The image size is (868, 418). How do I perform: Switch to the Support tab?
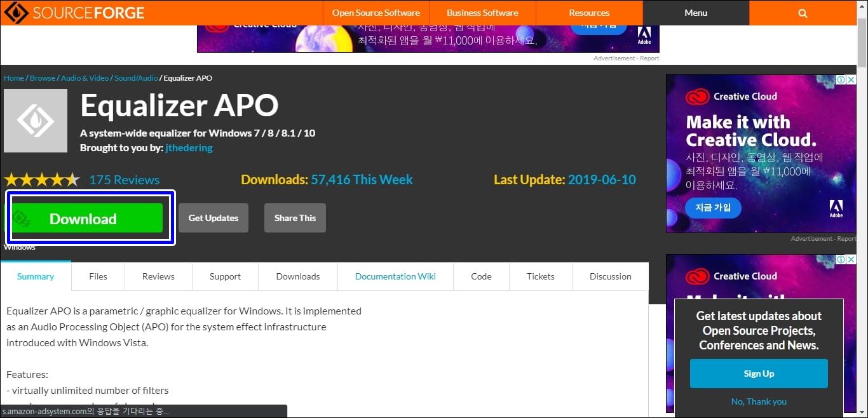click(225, 276)
